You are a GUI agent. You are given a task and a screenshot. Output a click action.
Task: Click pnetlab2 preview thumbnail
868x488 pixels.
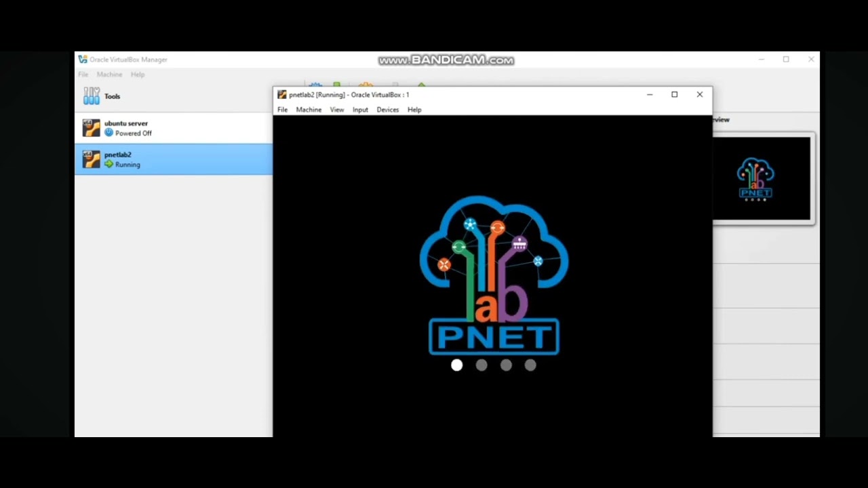click(763, 179)
